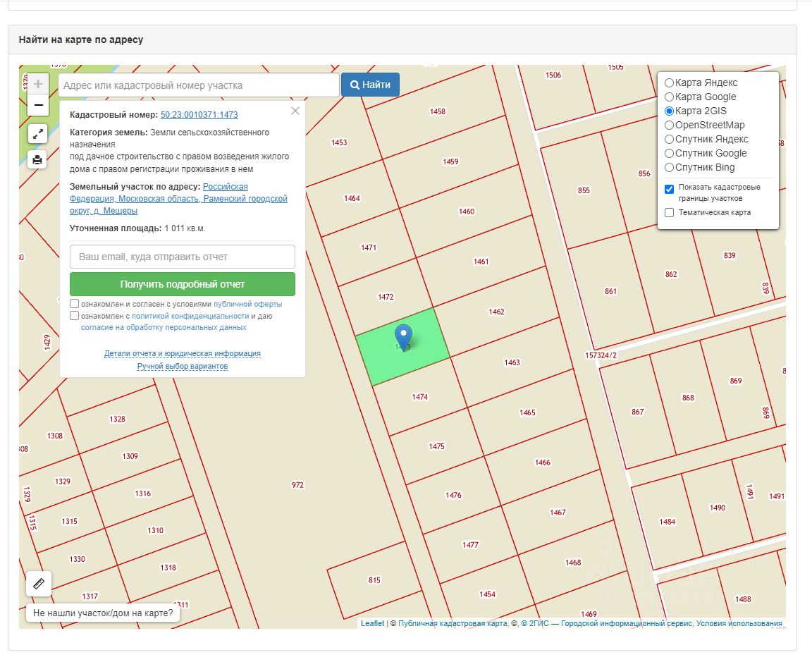Click parcel labeled 1475
Screen dimensions: 812x662
pos(436,446)
